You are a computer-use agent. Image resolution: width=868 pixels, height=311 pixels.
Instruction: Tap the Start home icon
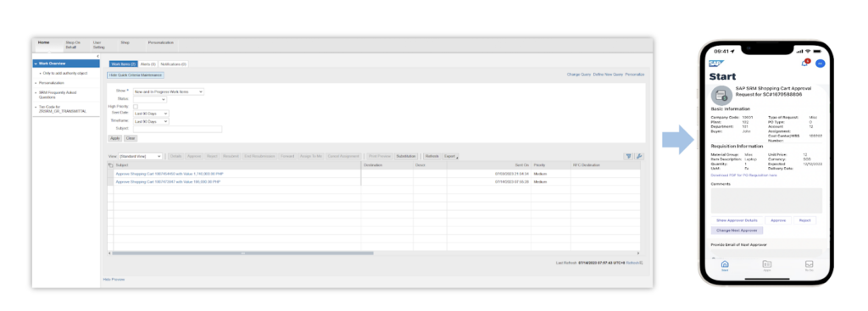725,265
